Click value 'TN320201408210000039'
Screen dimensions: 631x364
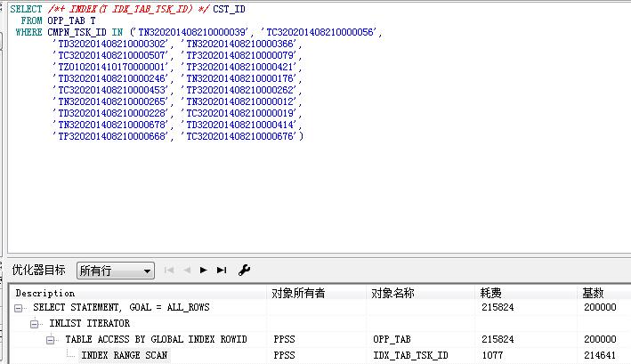click(x=191, y=32)
